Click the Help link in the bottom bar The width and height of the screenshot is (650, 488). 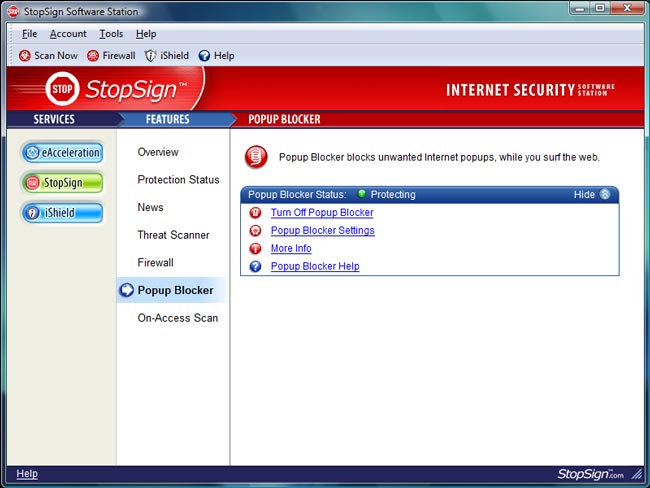click(x=27, y=473)
